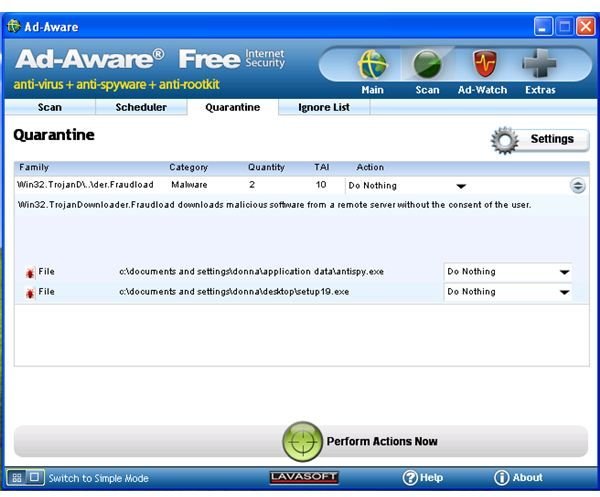Screen dimensions: 600x497
Task: Click the TAI value 10
Action: click(321, 185)
